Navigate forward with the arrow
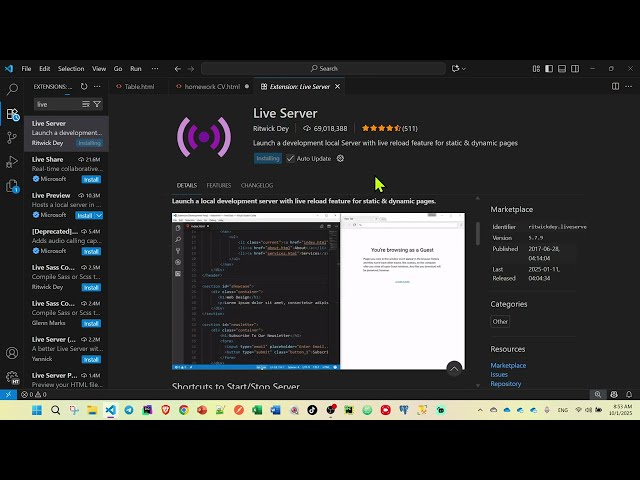The width and height of the screenshot is (640, 480). tap(191, 69)
